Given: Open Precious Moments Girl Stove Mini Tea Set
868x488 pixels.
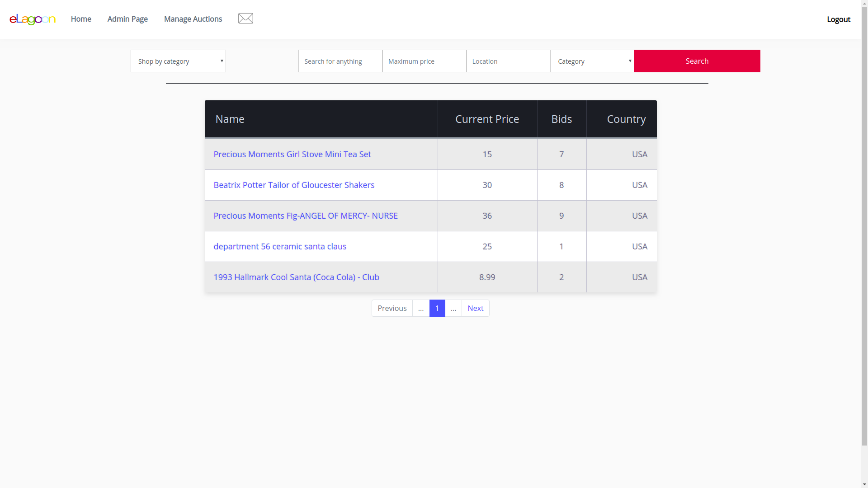Looking at the screenshot, I should [292, 155].
